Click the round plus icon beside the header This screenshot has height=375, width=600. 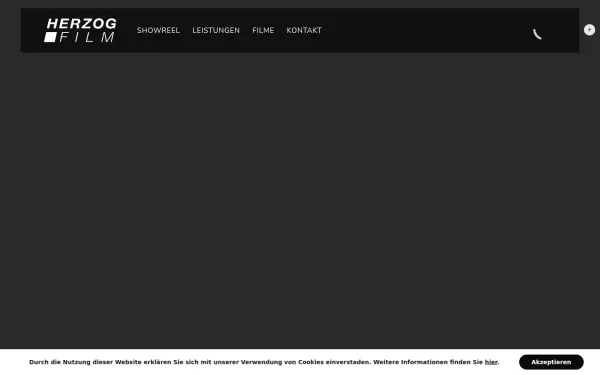[x=589, y=29]
